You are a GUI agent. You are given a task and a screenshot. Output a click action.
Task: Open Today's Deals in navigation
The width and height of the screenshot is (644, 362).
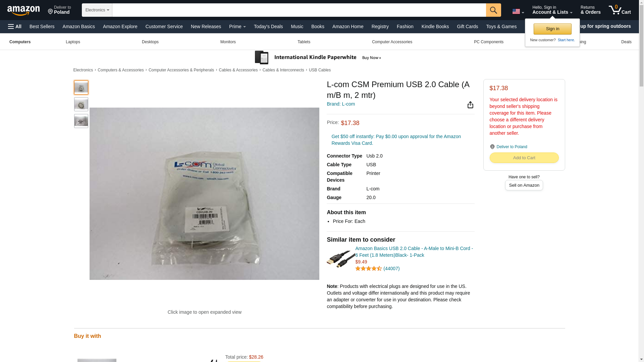click(x=268, y=26)
